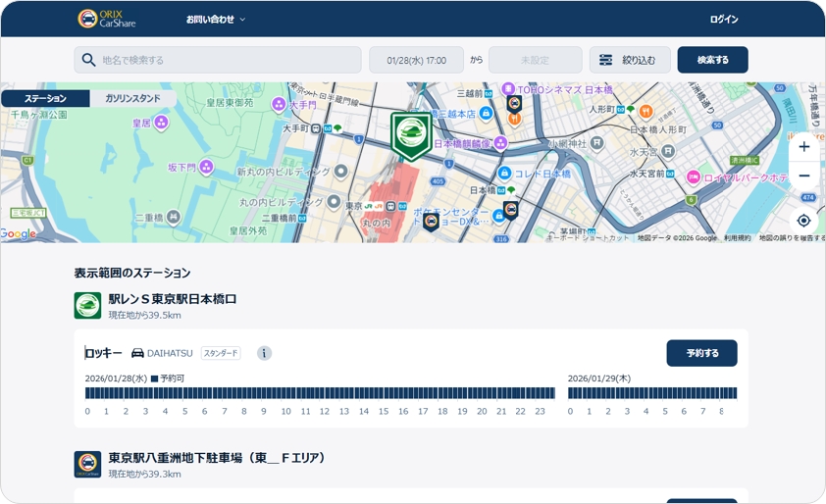This screenshot has width=826, height=504.
Task: Click the 現在地から39.5km distance text
Action: tap(145, 315)
